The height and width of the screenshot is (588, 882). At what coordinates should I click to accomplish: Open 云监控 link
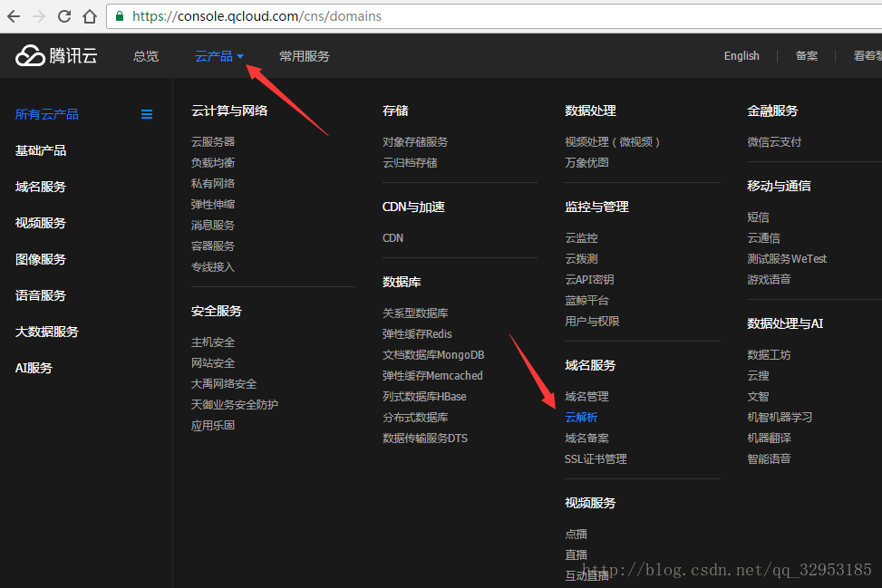581,237
